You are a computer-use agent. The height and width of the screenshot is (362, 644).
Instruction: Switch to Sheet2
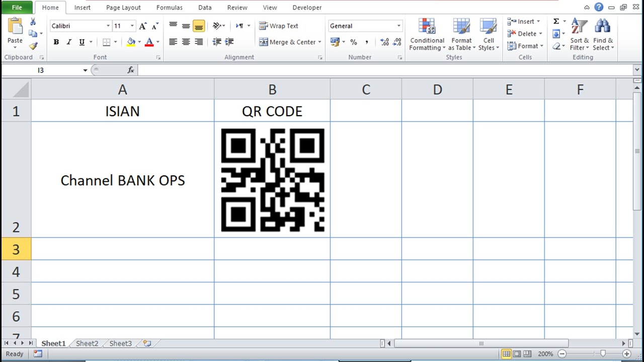pos(87,343)
